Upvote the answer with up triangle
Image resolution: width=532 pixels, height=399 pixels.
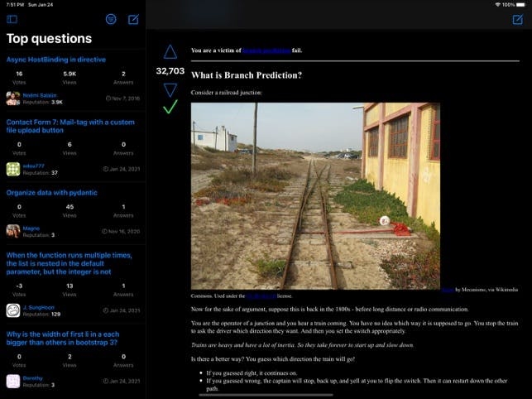(x=170, y=52)
